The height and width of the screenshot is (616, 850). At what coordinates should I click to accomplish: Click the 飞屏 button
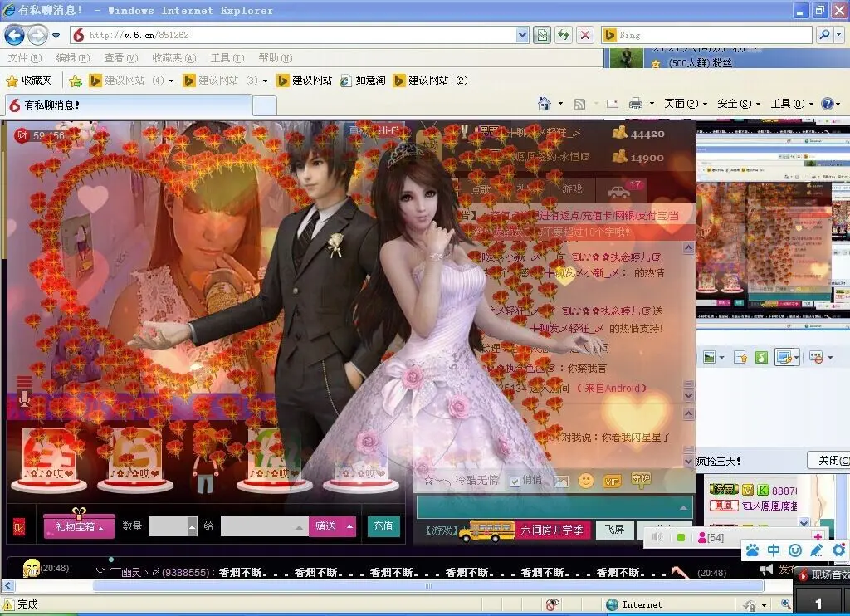615,529
